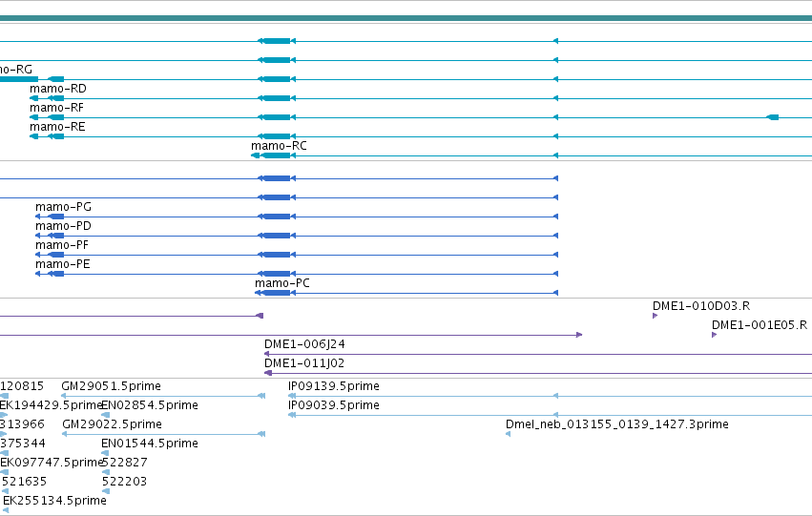This screenshot has width=812, height=516.
Task: Select the mamo-PE protein label
Action: 63,264
